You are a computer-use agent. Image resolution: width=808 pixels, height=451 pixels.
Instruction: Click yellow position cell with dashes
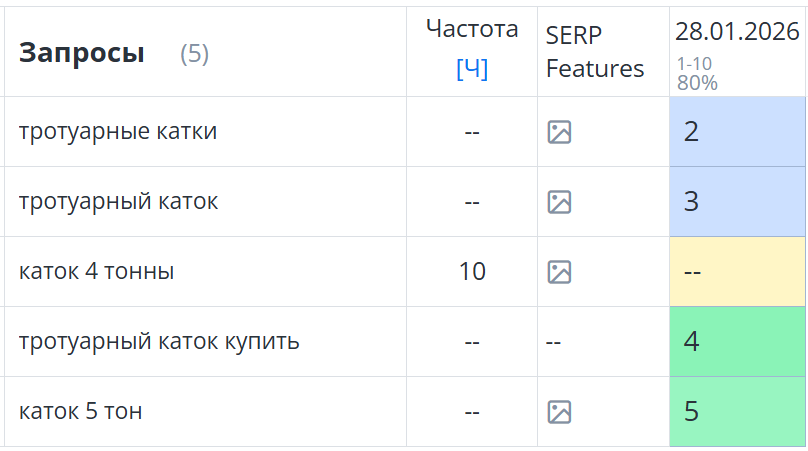click(737, 272)
